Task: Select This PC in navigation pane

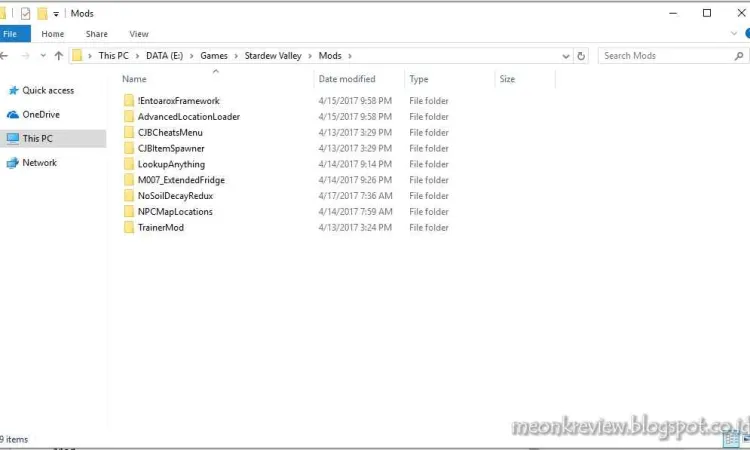Action: pos(53,139)
